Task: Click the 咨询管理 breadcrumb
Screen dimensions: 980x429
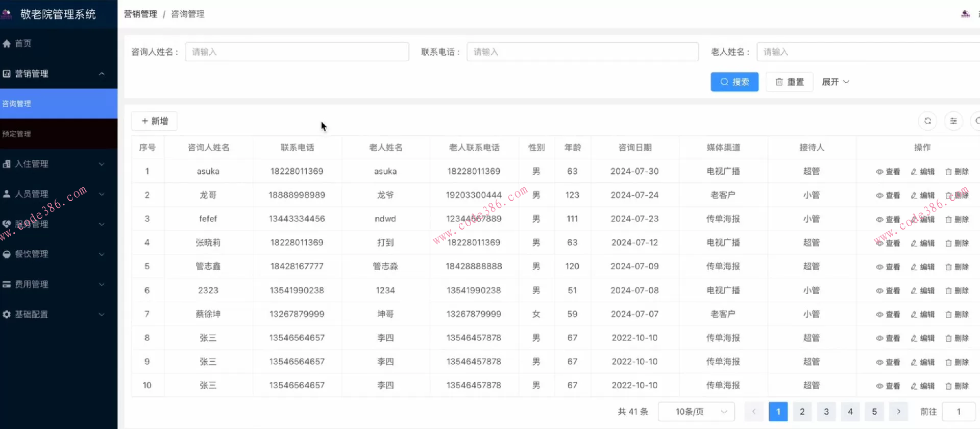Action: coord(187,14)
